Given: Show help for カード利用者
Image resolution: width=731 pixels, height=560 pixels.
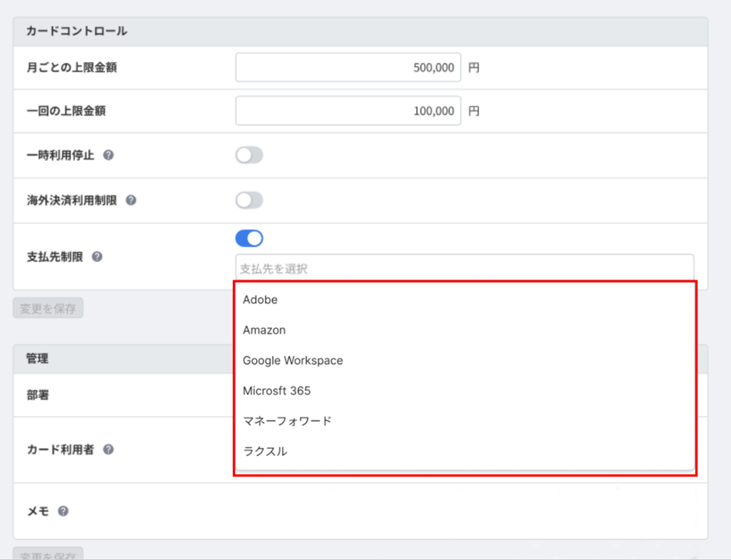Looking at the screenshot, I should point(109,449).
